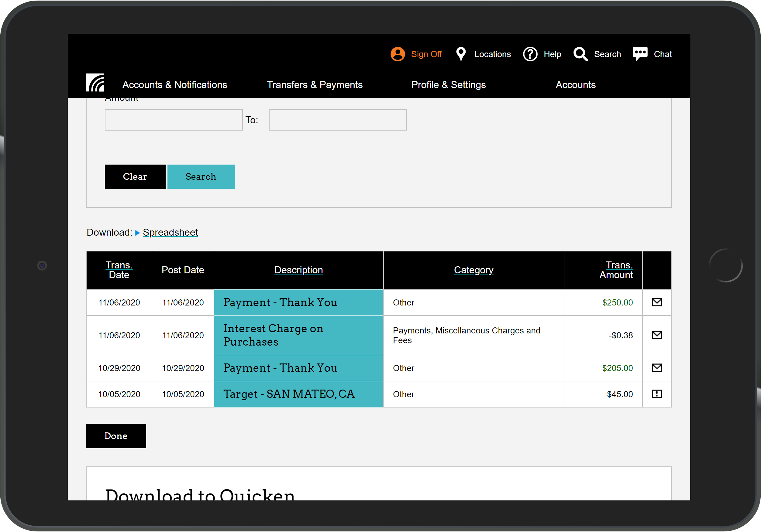Click the black Clear button
Image resolution: width=761 pixels, height=532 pixels.
[x=135, y=177]
